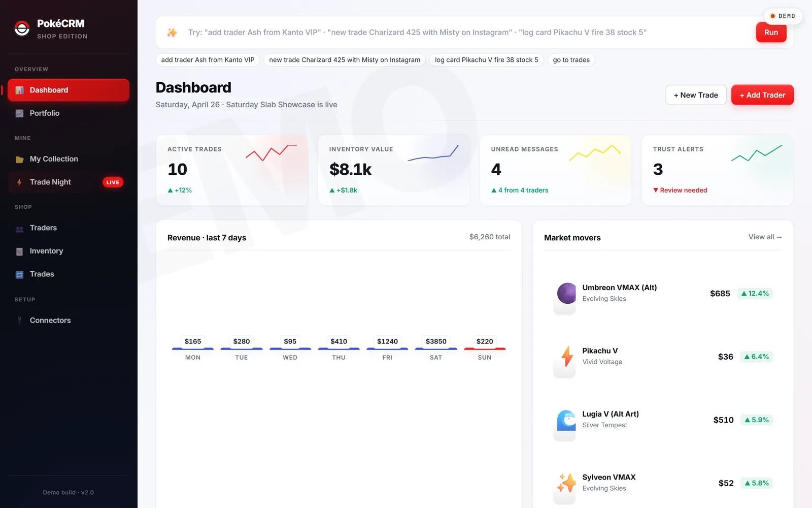Open the Inventory section
Viewport: 812px width, 508px height.
69,251
